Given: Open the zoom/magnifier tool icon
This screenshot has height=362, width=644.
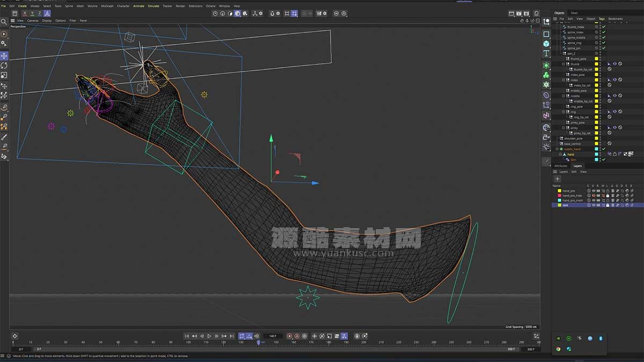Looking at the screenshot, I should tap(4, 21).
